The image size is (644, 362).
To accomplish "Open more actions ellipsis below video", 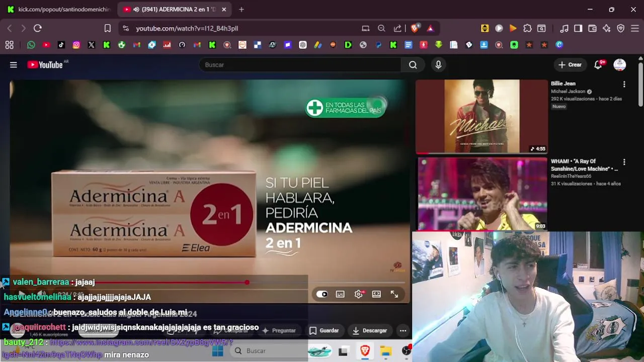I will 403,330.
